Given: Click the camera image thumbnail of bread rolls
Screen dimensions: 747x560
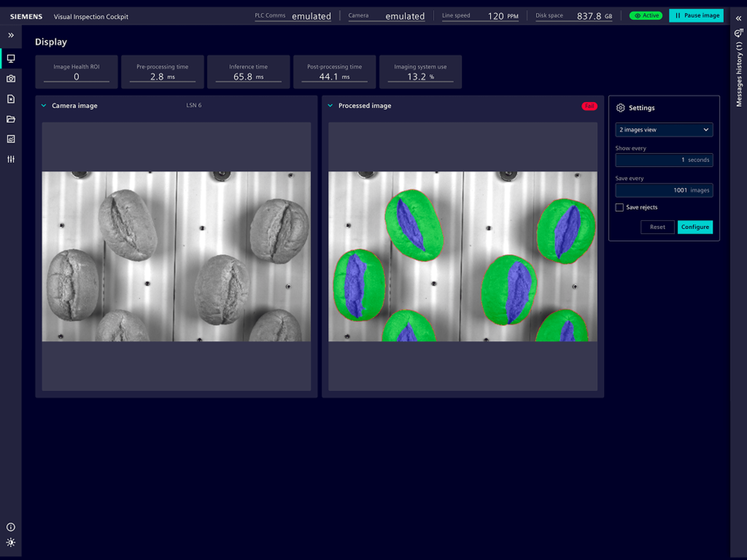Looking at the screenshot, I should (x=176, y=256).
